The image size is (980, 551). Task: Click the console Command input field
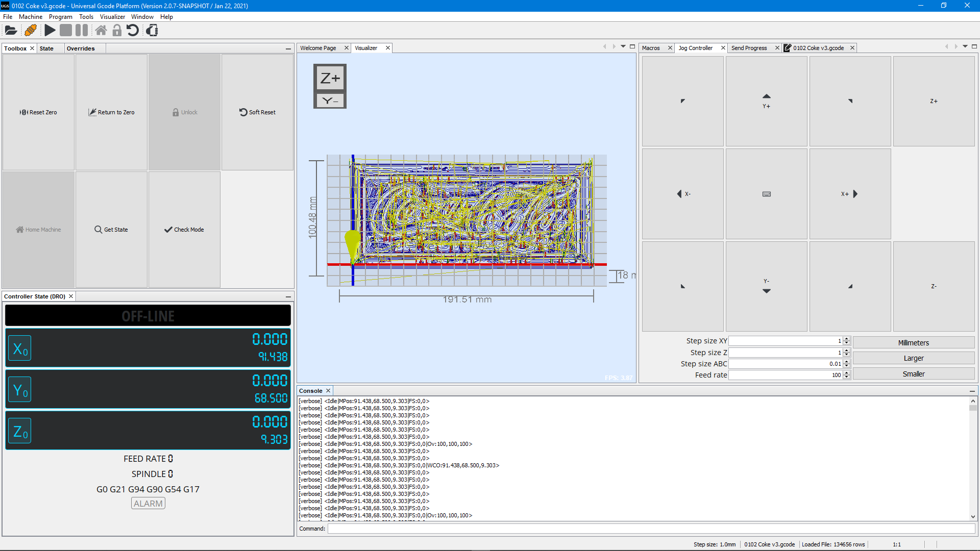[651, 529]
